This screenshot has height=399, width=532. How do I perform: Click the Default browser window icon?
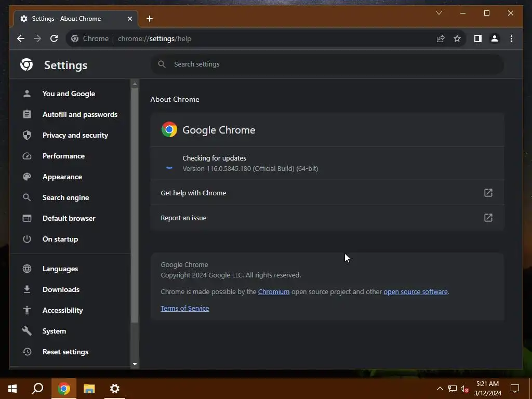[x=27, y=218]
